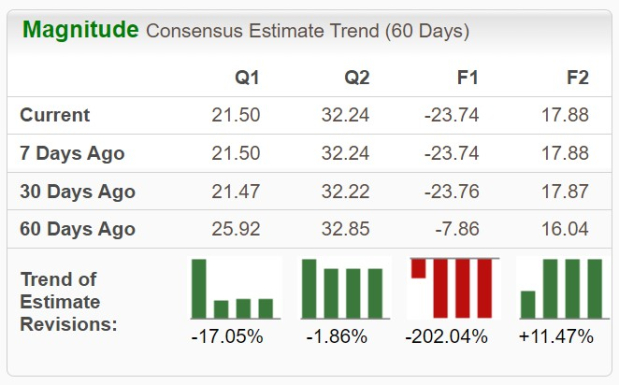This screenshot has height=385, width=619.
Task: Click the -17.05% revision percentage
Action: point(227,337)
